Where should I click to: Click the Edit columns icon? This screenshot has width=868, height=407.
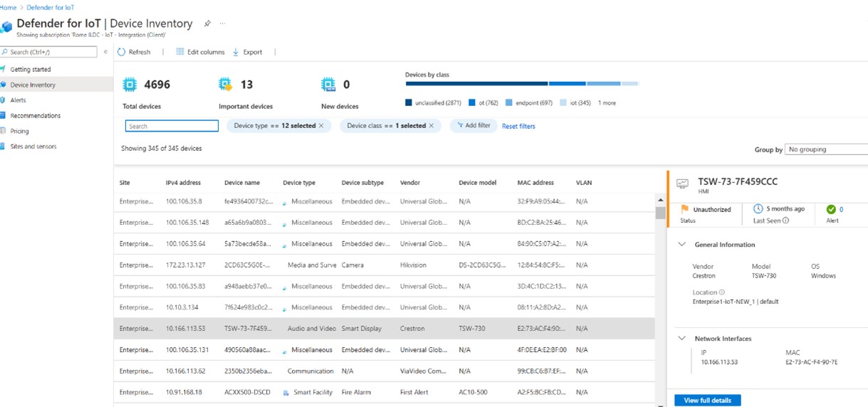pos(180,52)
